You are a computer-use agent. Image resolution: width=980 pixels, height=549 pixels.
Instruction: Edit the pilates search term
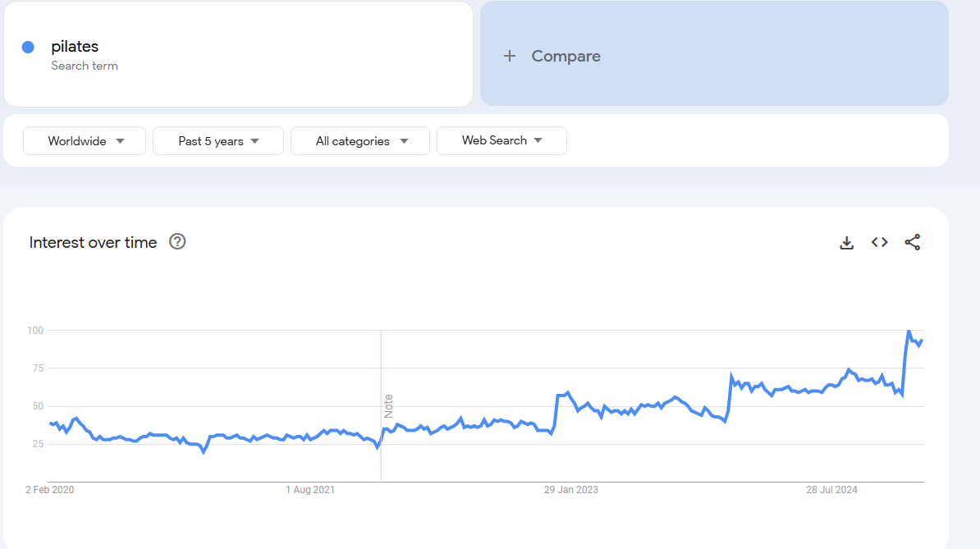click(x=75, y=46)
